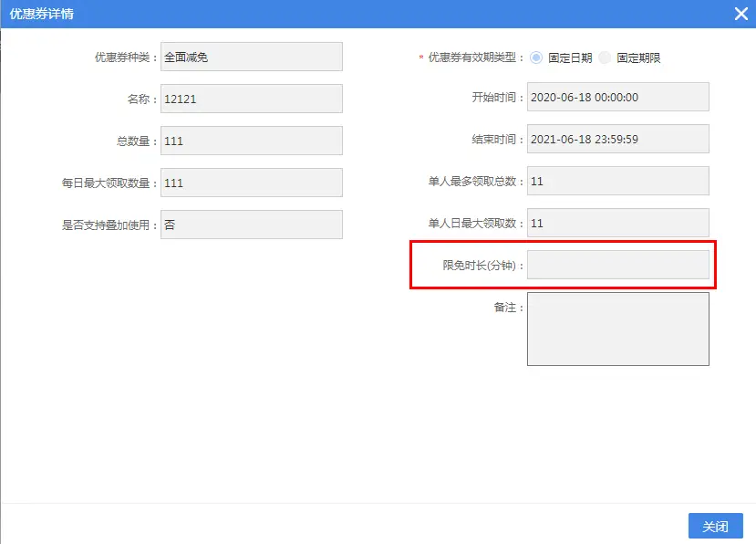Focus the 单人最多领取总数 field

(617, 181)
